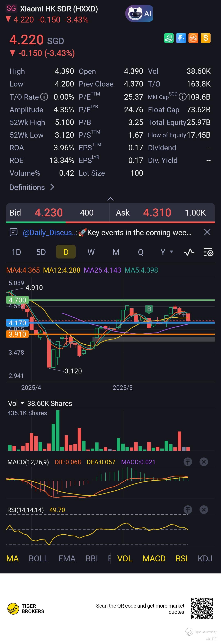This screenshot has height=644, width=221.
Task: Tap the MA5:4.398 legend value
Action: click(x=141, y=270)
